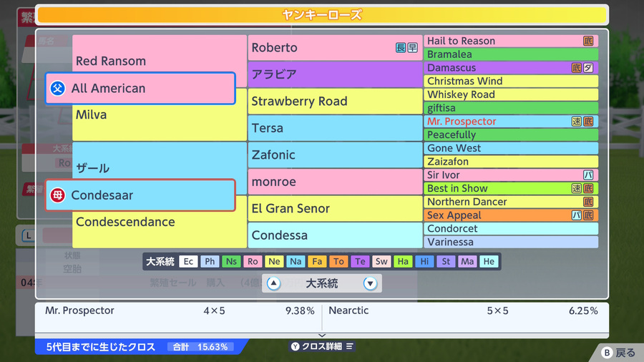Image resolution: width=644 pixels, height=362 pixels.
Task: Click the 底 icon on Northern Dancer
Action: pos(588,202)
